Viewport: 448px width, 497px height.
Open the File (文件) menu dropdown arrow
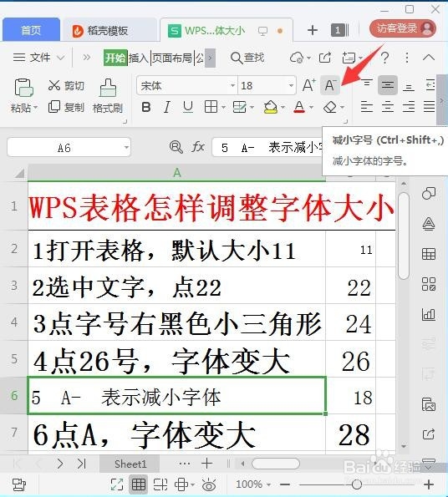point(60,58)
